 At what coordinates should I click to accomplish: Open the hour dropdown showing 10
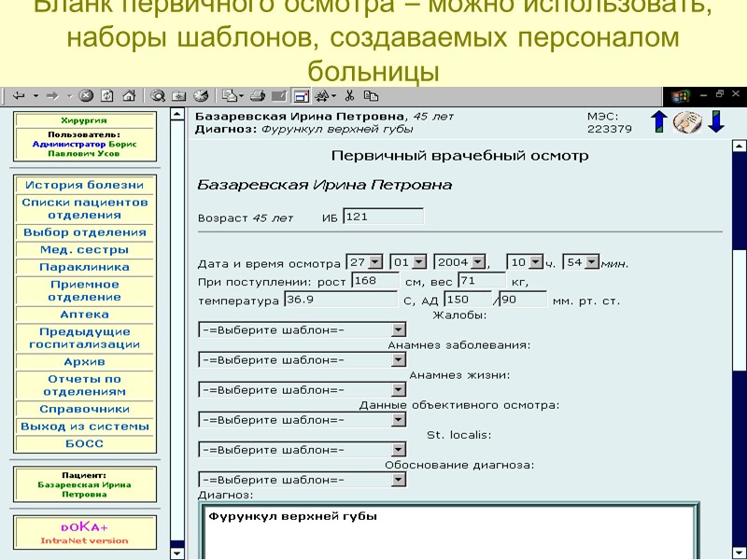coord(525,262)
